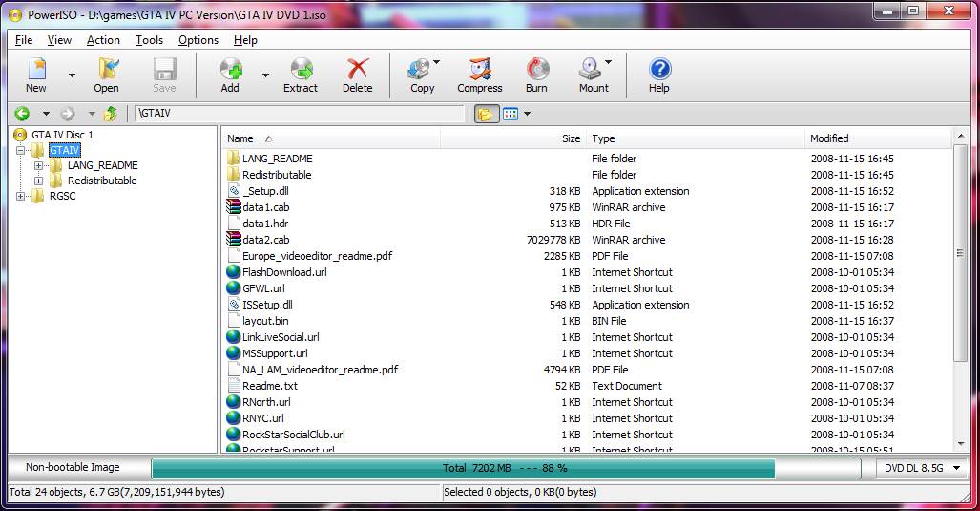The height and width of the screenshot is (511, 980).
Task: Open the DVD DL 8.5G media dropdown
Action: (920, 468)
